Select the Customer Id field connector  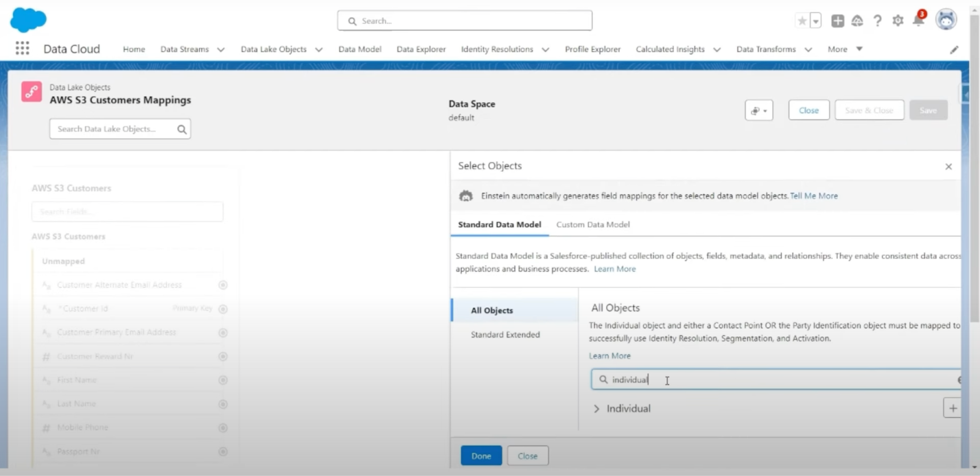pyautogui.click(x=223, y=309)
